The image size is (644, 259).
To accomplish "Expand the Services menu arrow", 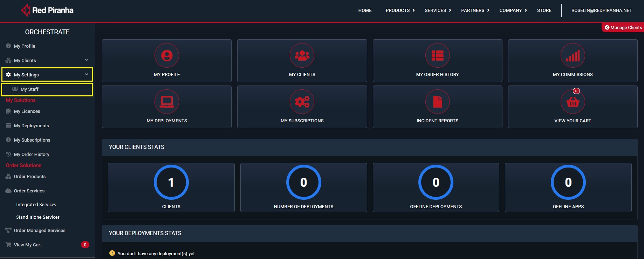I will (450, 10).
